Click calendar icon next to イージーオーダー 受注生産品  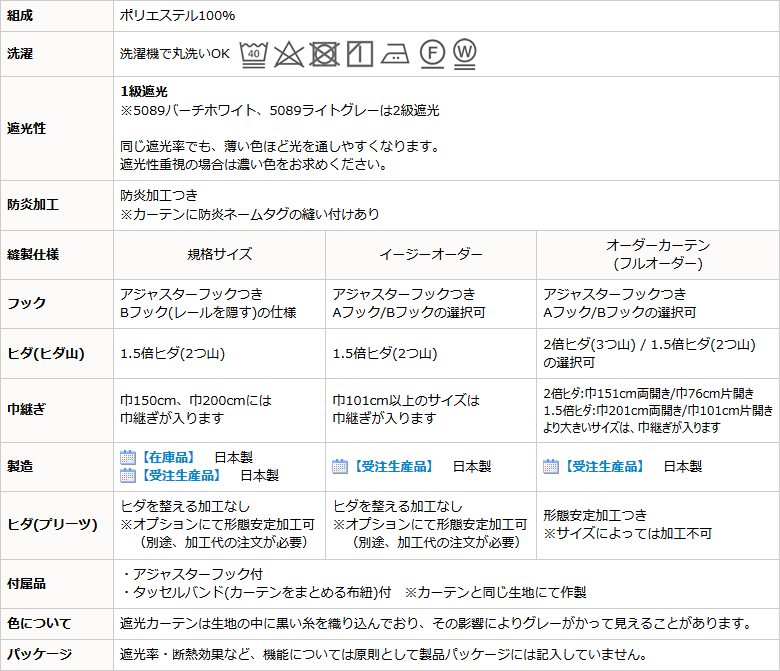point(340,467)
